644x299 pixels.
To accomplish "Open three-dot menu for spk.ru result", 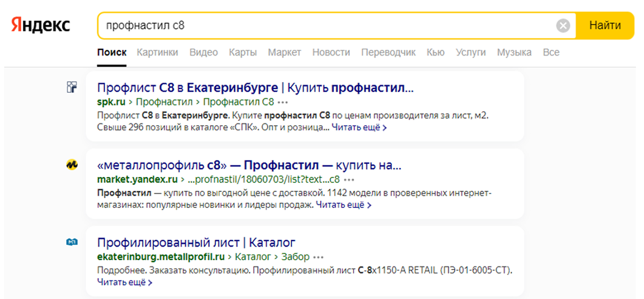I will pyautogui.click(x=283, y=102).
